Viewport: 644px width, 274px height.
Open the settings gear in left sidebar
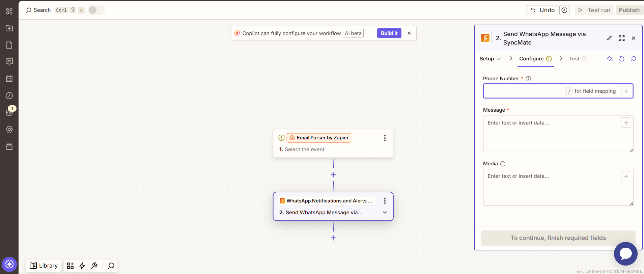pos(9,129)
